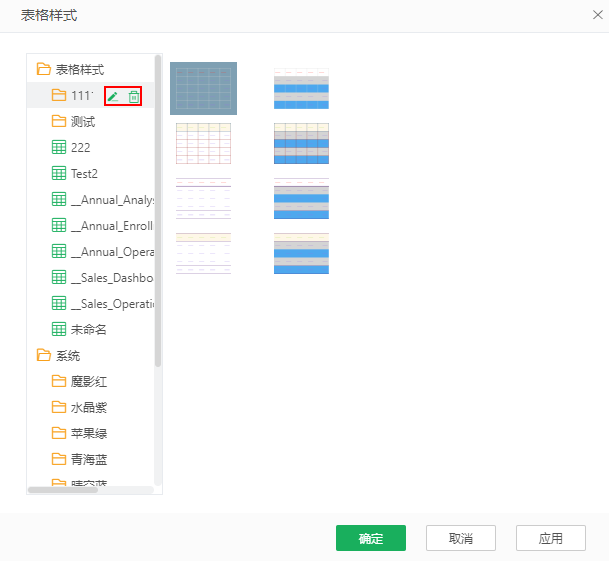This screenshot has height=561, width=609.
Task: Click the folder icon next to 青海蓝
Action: coord(59,459)
